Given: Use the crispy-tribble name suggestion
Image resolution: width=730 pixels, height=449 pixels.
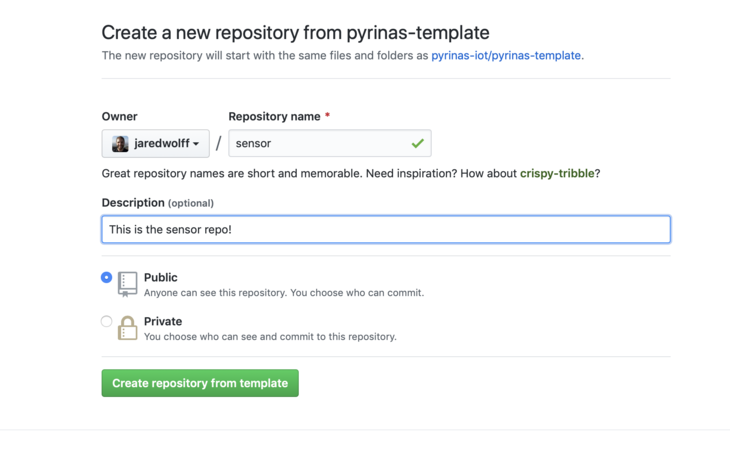Looking at the screenshot, I should pos(556,173).
